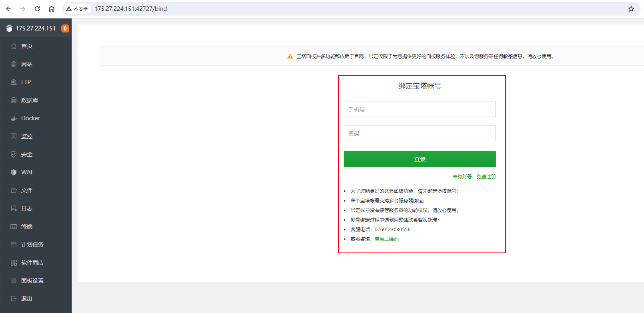Click the 终端 terminal icon
The image size is (644, 313).
[x=14, y=226]
